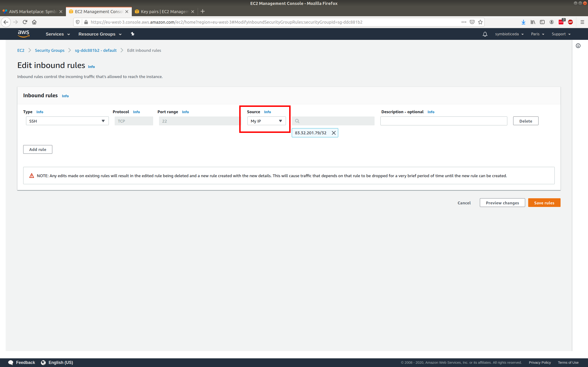Image resolution: width=588 pixels, height=367 pixels.
Task: Click the browser forward arrow
Action: point(15,22)
